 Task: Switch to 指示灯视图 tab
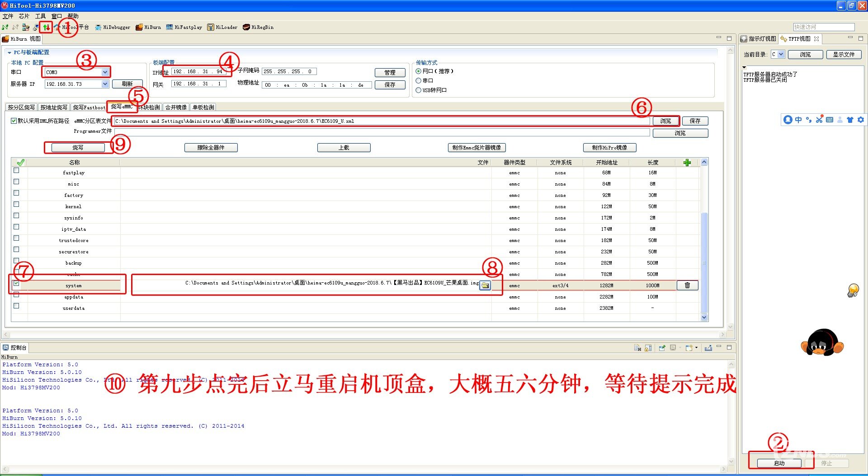[758, 39]
